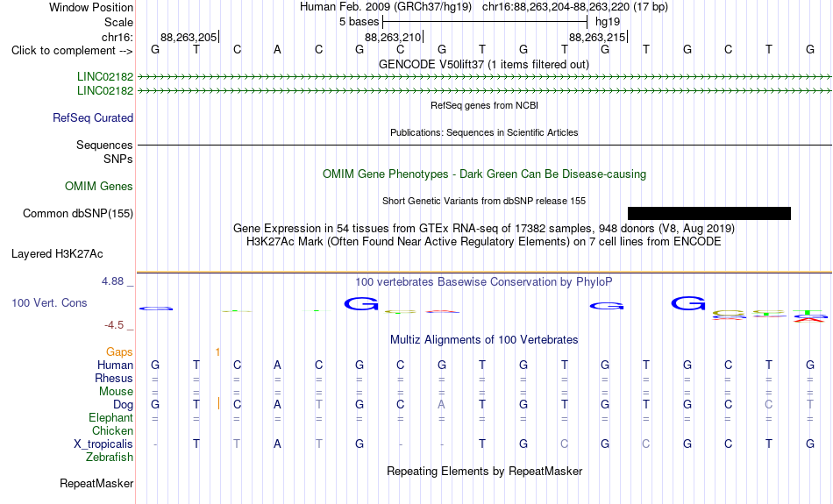This screenshot has height=504, width=833.
Task: Click the Chicken species label
Action: coord(112,430)
